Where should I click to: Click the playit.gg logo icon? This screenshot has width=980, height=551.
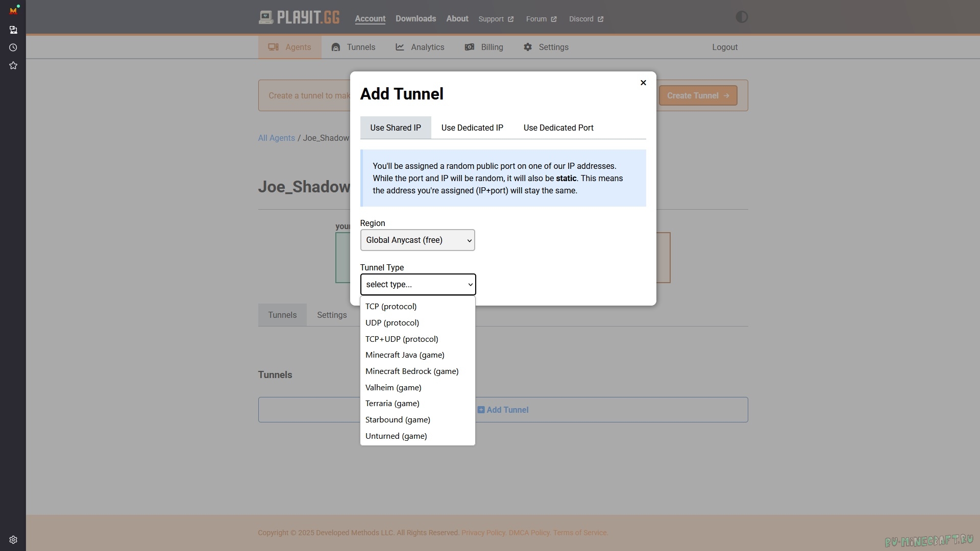coord(265,18)
